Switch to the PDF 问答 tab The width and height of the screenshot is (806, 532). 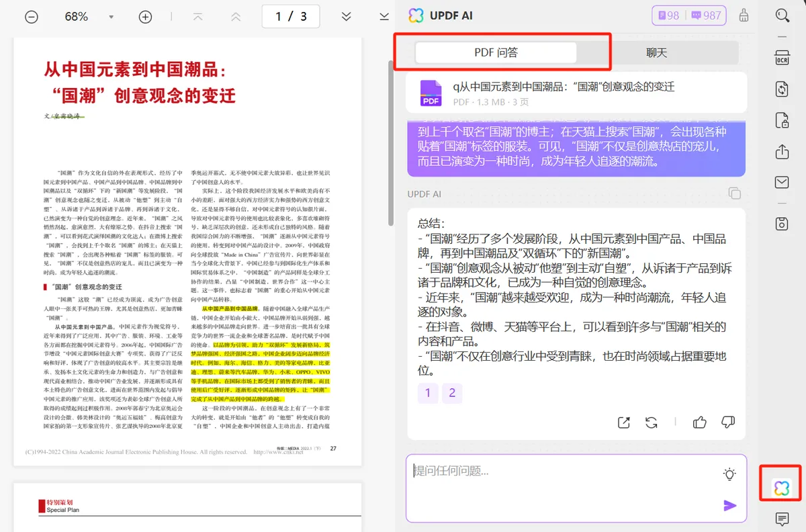(x=496, y=52)
